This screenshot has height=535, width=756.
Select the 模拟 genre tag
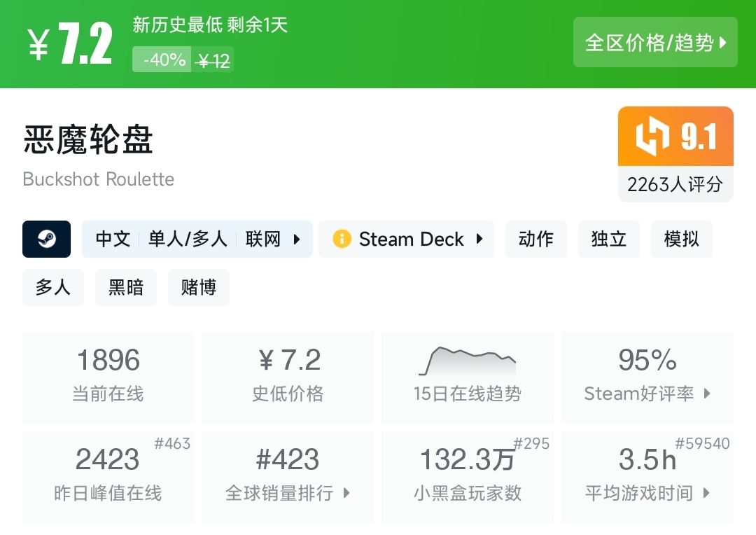pyautogui.click(x=682, y=239)
